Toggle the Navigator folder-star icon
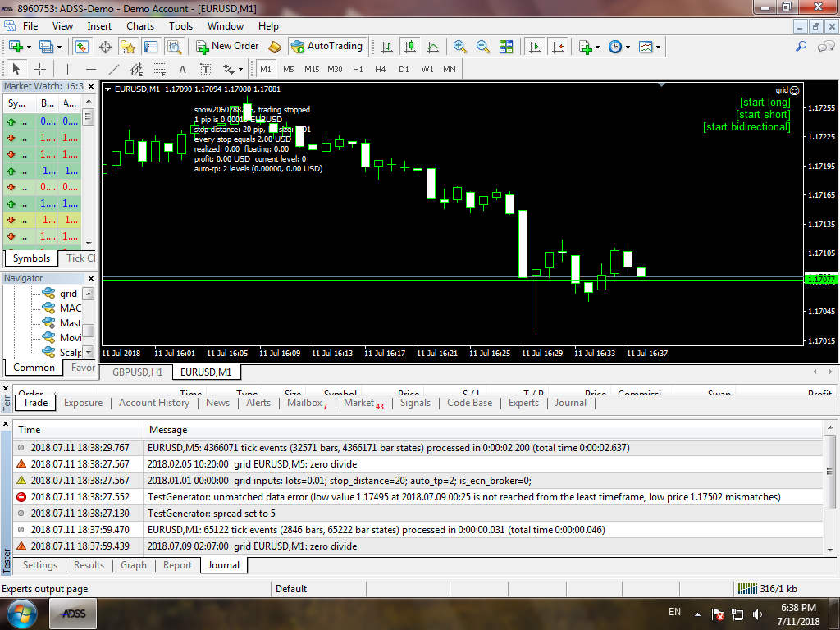The image size is (840, 630). [x=127, y=47]
